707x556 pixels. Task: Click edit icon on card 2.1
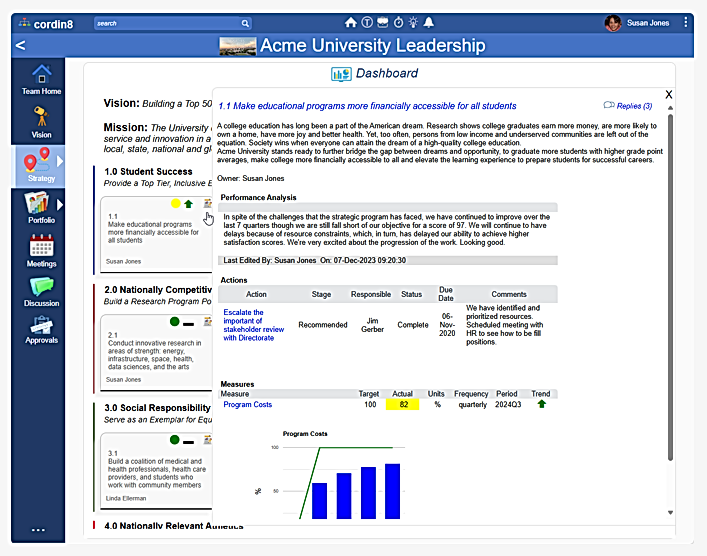[207, 322]
